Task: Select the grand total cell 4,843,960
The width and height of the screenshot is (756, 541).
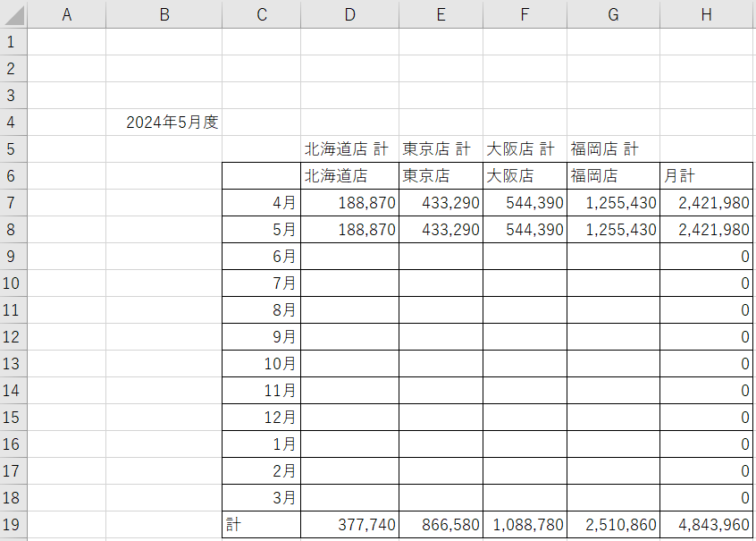Action: click(x=707, y=525)
